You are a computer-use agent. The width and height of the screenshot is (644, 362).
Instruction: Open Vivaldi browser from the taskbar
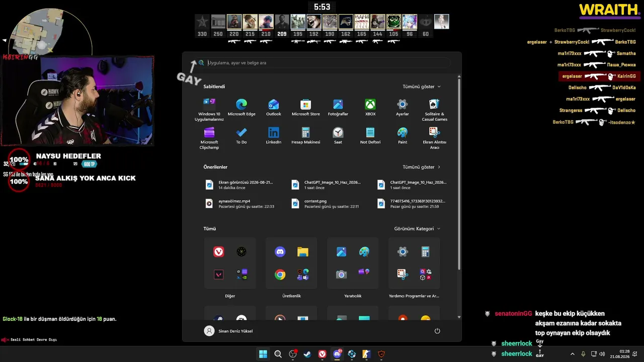pyautogui.click(x=323, y=354)
